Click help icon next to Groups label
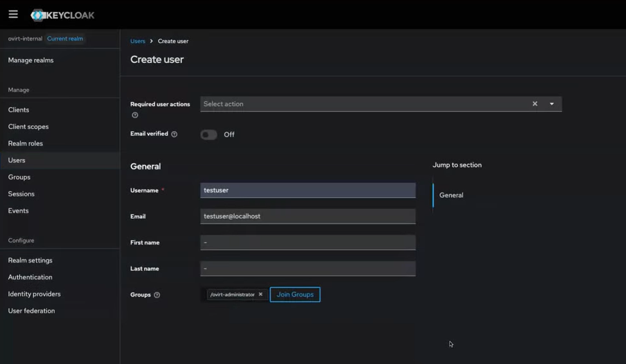Viewport: 626px width, 364px height. (157, 295)
